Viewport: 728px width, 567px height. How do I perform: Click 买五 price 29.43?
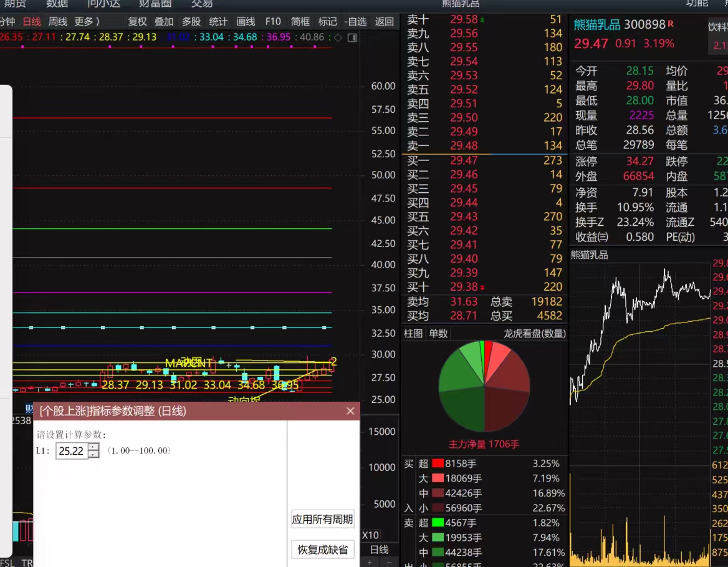(464, 216)
